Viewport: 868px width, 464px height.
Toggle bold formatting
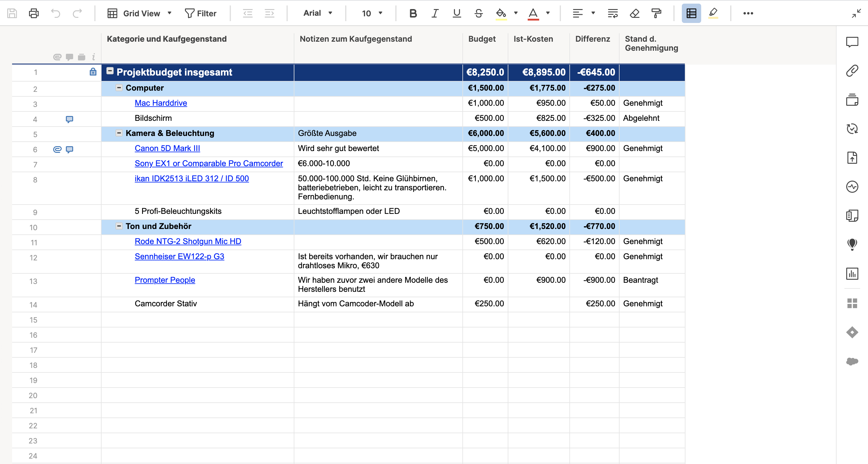(413, 14)
